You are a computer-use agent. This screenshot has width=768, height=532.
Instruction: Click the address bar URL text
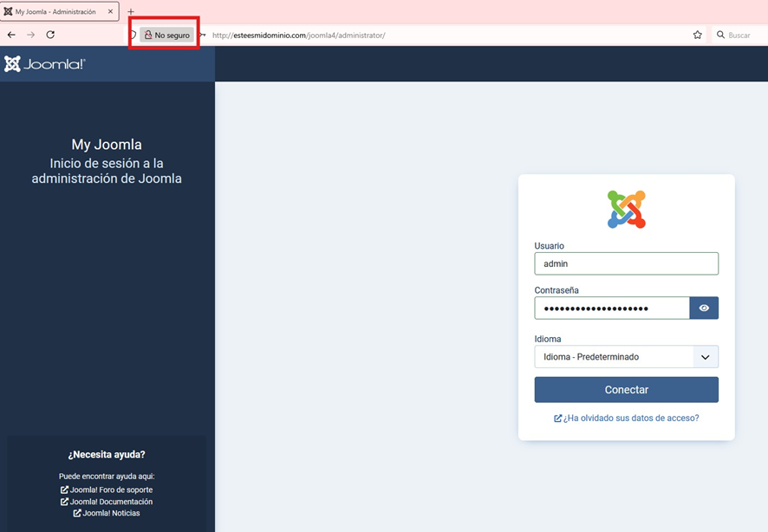pos(299,36)
